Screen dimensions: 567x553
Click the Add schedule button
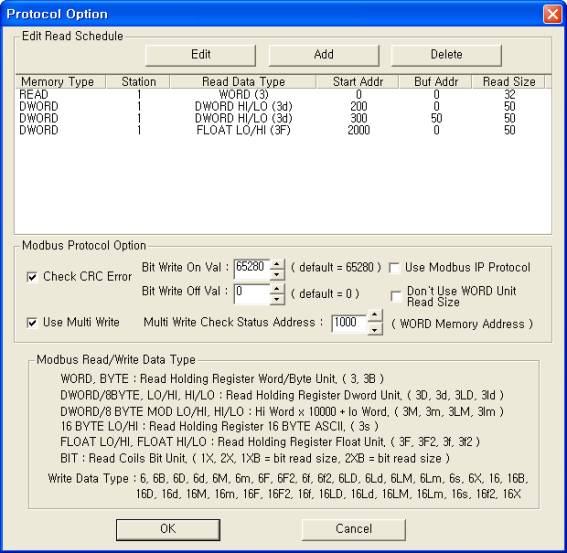pos(324,55)
